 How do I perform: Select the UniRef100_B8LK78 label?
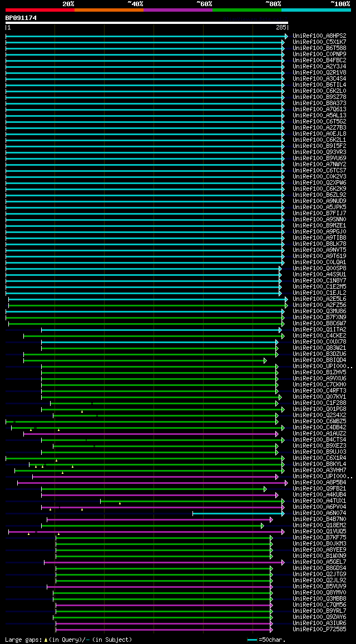[319, 244]
